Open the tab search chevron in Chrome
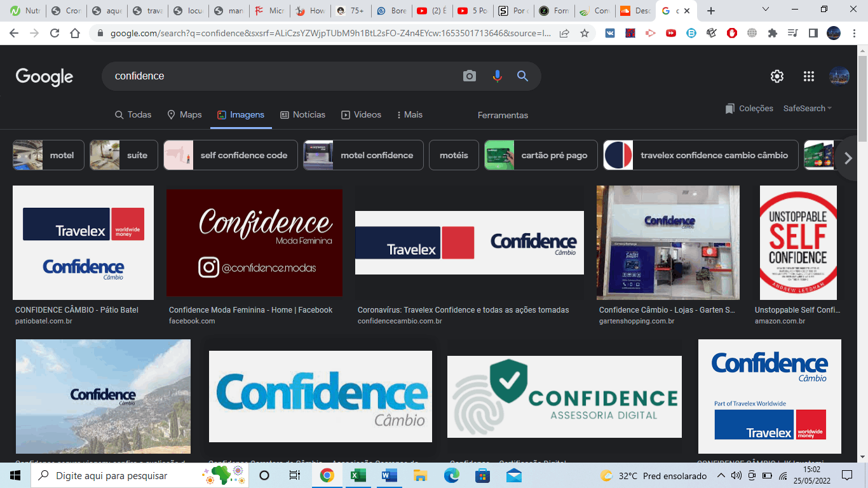Viewport: 868px width, 488px height. pos(766,10)
